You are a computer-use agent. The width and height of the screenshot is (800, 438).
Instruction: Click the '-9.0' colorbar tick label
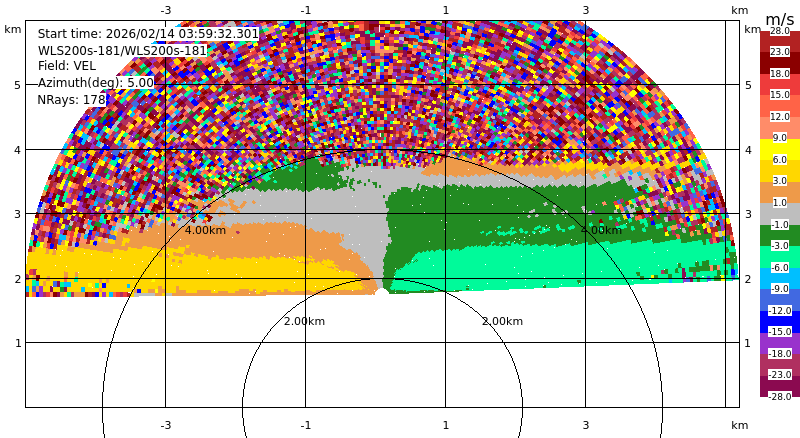779,289
